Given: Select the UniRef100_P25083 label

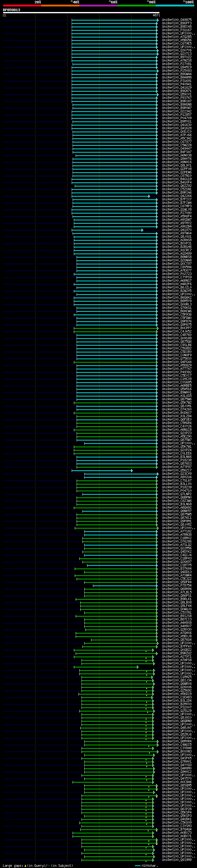Looking at the screenshot, I should click(177, 71).
